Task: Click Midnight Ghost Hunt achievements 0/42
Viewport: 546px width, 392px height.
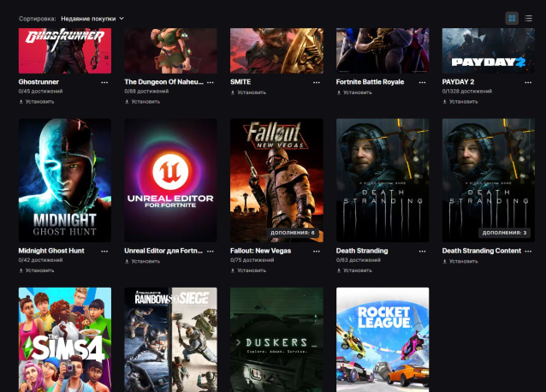Action: (41, 260)
